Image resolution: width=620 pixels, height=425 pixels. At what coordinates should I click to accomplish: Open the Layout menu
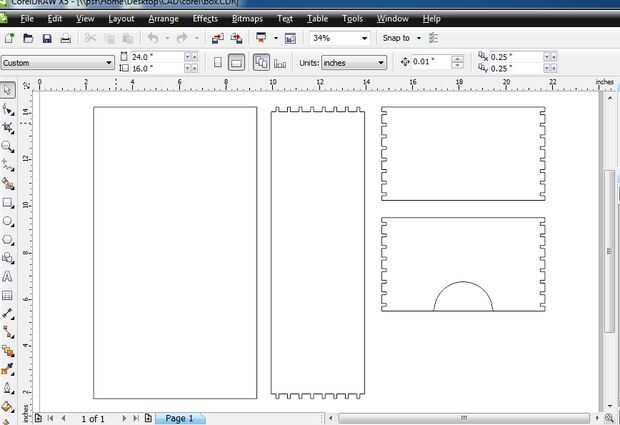121,19
